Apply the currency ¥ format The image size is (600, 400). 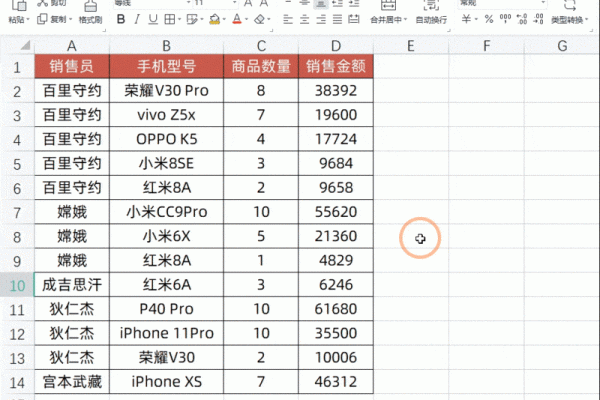tap(466, 19)
